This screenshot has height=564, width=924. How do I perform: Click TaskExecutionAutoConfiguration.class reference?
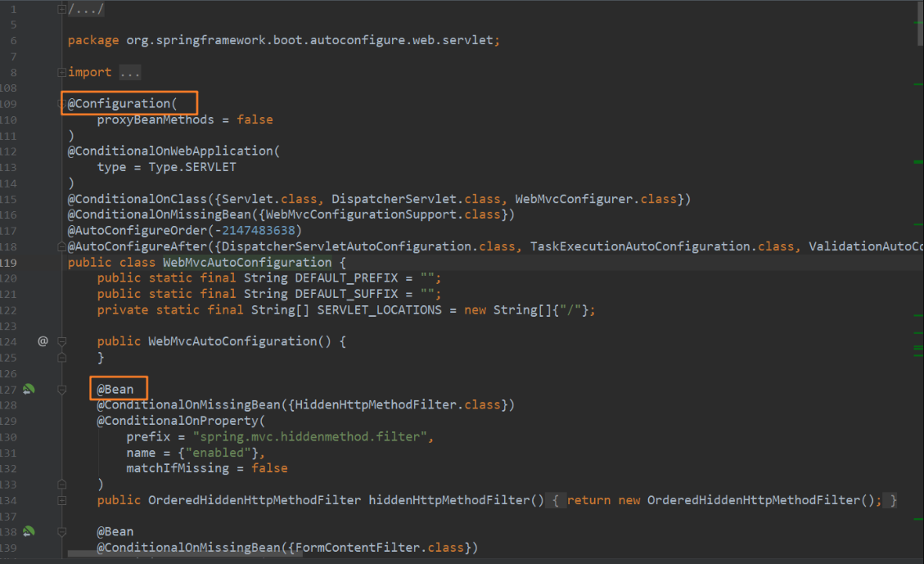662,246
